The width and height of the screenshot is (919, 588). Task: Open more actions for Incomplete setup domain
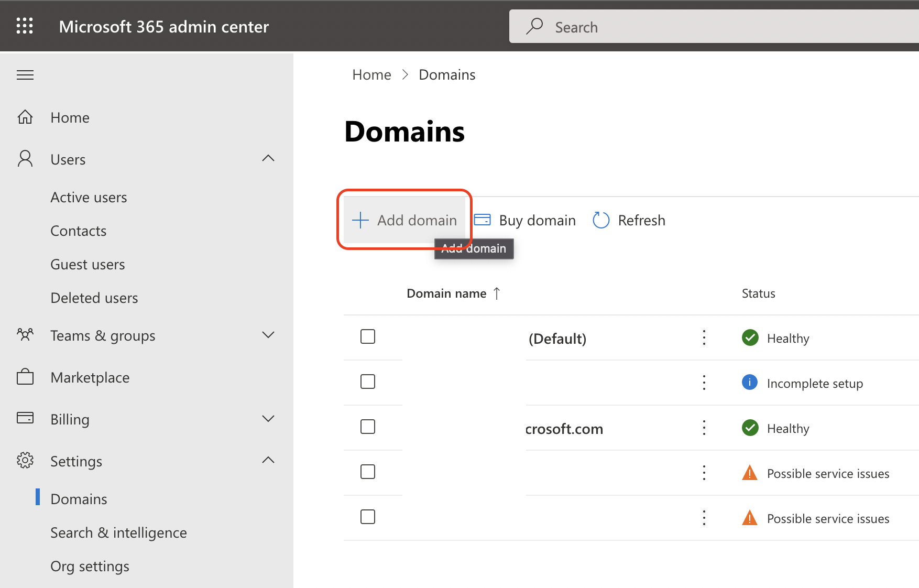[704, 383]
